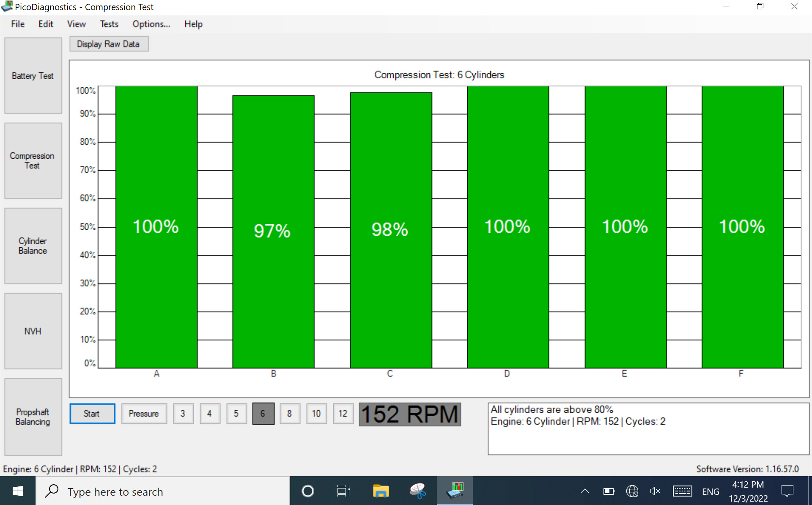
Task: Click the 'All cylinders are above 80%' text
Action: tap(551, 410)
